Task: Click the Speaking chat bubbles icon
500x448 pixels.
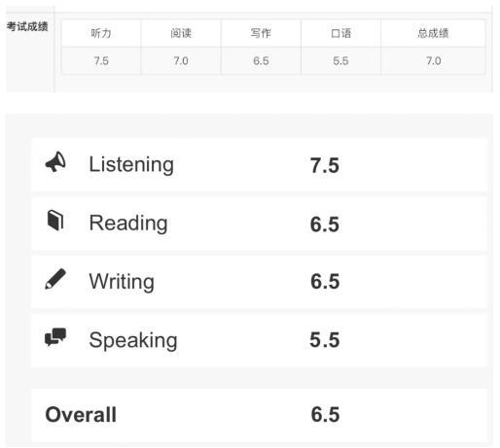Action: coord(55,337)
